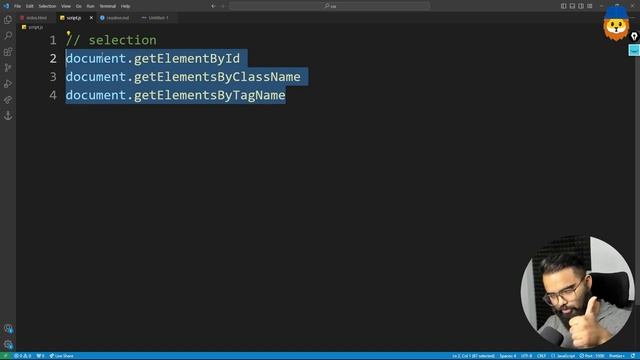Click script.js in the breadcrumb
Screen dimensions: 640x360
[35, 27]
